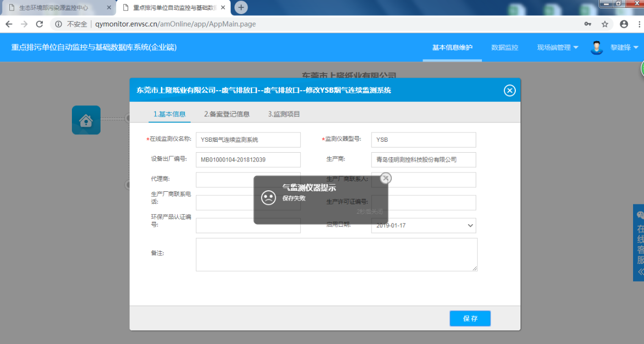
Task: Click the system title 重点排污单位自动监控与基础数据库系统
Action: [x=94, y=47]
